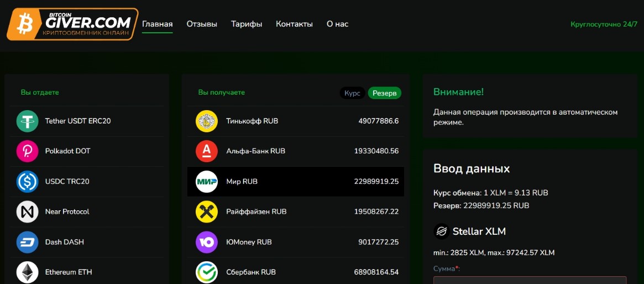Screen dimensions: 644x284
Task: Choose Райффайзен RUB to receive
Action: click(x=296, y=211)
